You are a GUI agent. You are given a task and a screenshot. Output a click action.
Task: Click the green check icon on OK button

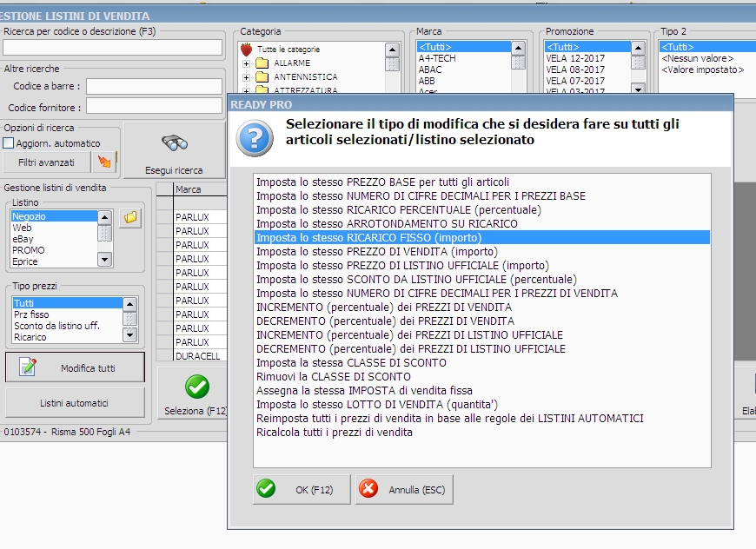(266, 489)
